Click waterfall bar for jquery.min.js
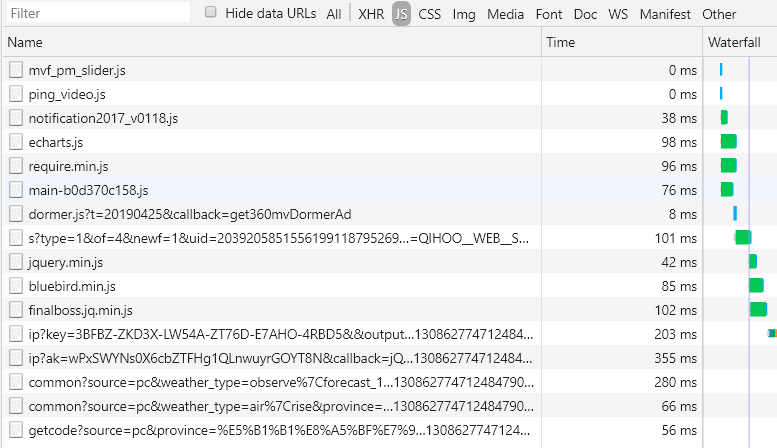777x448 pixels. pyautogui.click(x=753, y=261)
